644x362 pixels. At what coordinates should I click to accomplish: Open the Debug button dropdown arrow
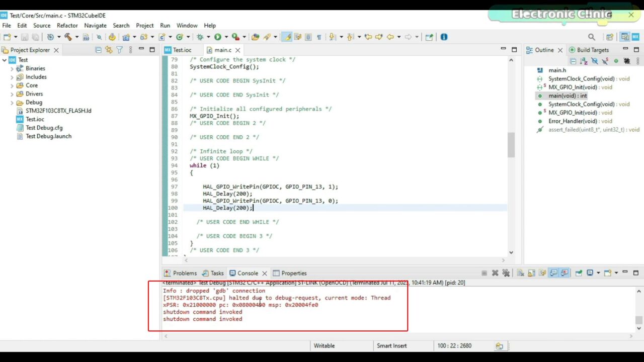207,37
